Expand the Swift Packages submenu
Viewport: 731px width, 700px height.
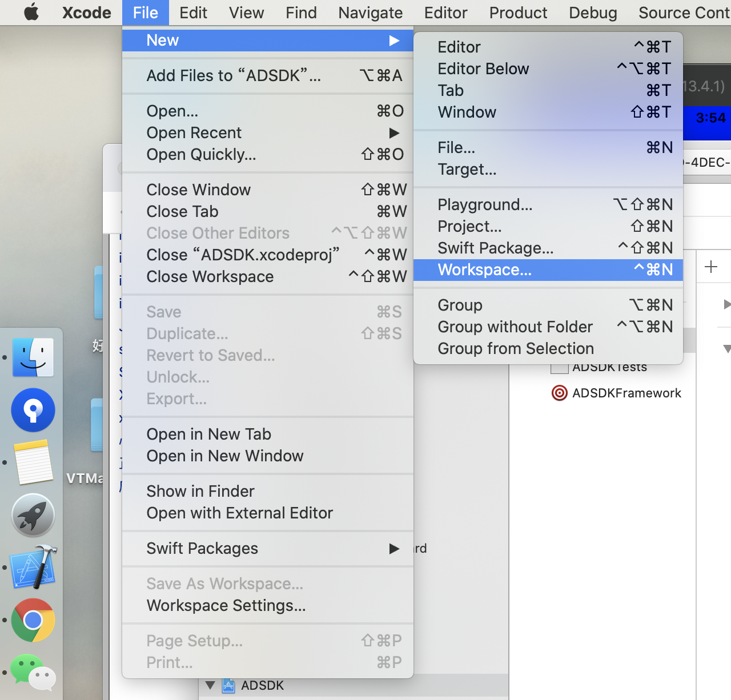(x=394, y=549)
